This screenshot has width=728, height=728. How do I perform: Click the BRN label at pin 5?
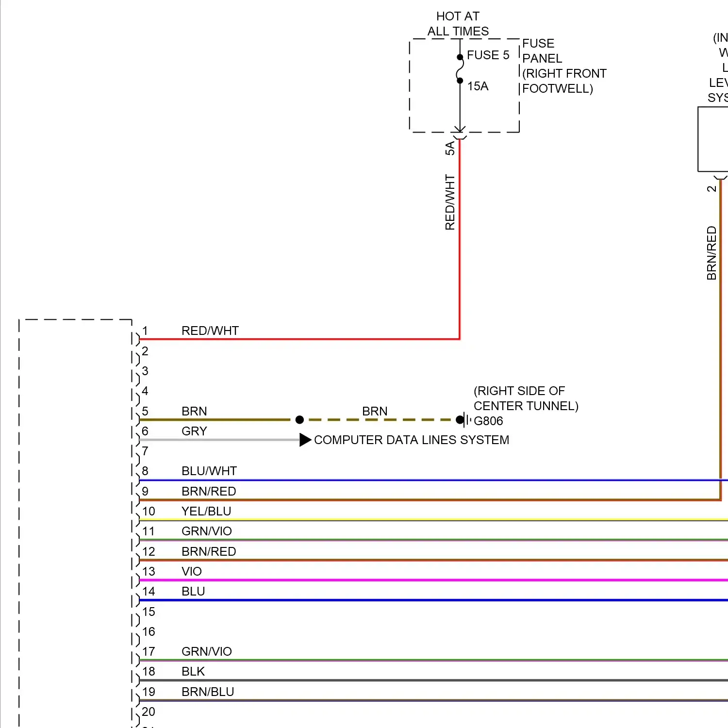pos(194,412)
